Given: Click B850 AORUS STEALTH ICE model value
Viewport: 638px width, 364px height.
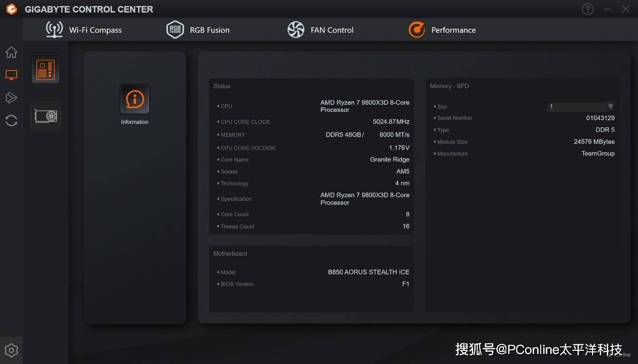Looking at the screenshot, I should pyautogui.click(x=368, y=272).
